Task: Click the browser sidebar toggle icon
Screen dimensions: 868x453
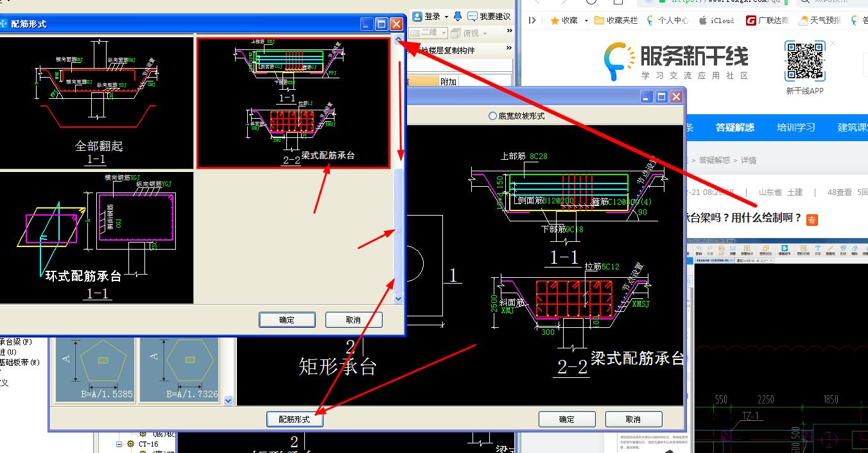Action: [532, 21]
